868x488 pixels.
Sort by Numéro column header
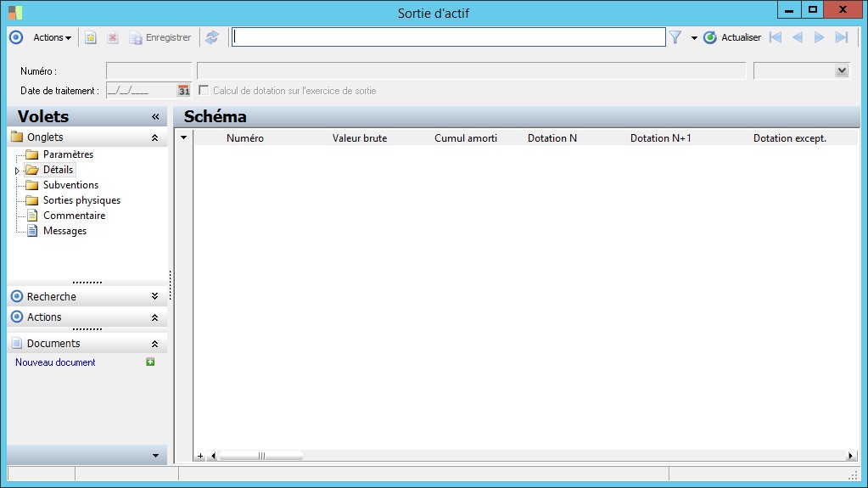(244, 138)
